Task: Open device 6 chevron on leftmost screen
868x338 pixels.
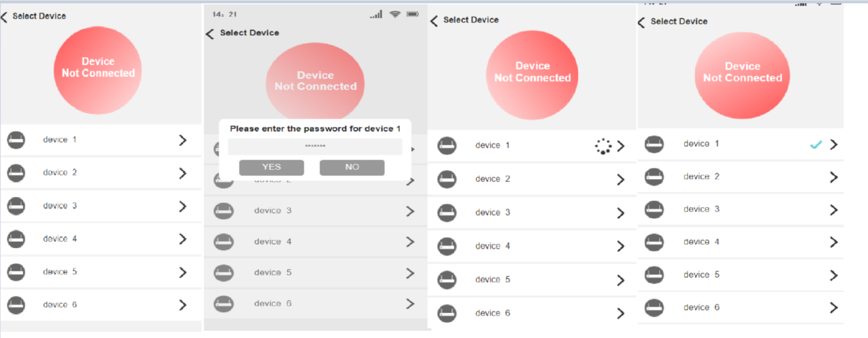Action: pos(183,305)
